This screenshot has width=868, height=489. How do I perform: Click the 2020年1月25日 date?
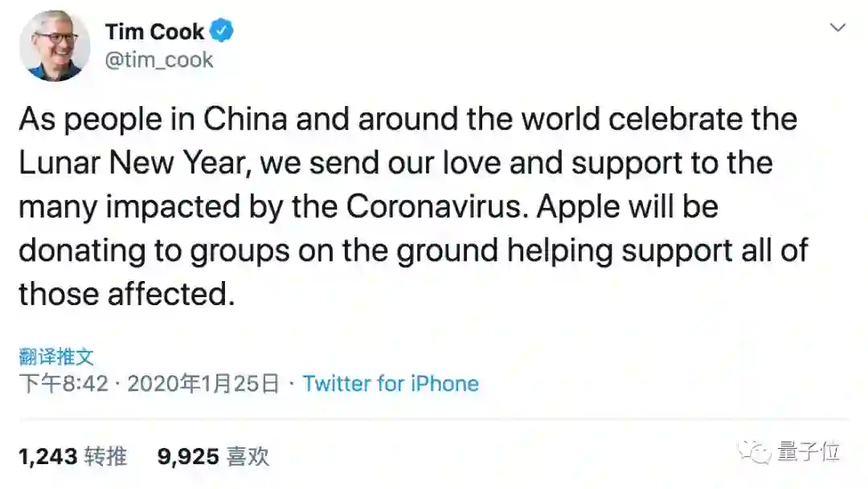tap(203, 384)
